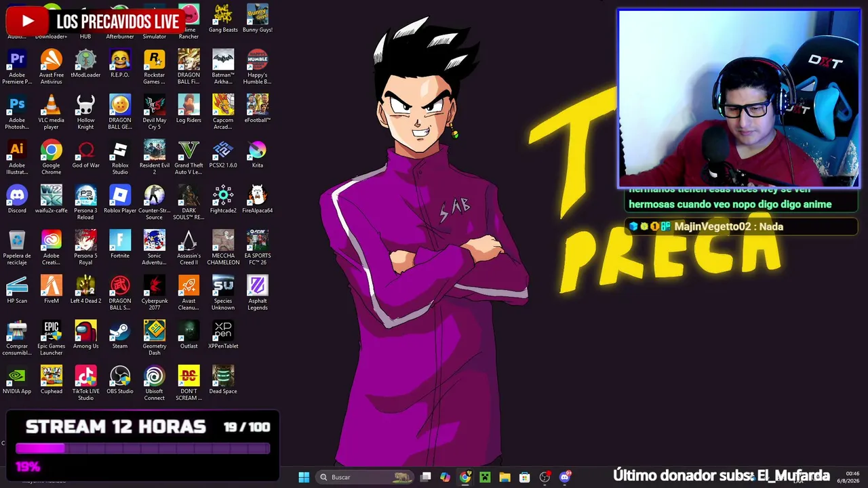The height and width of the screenshot is (488, 868).
Task: Select the Gang Beasts desktop icon
Action: [x=223, y=18]
